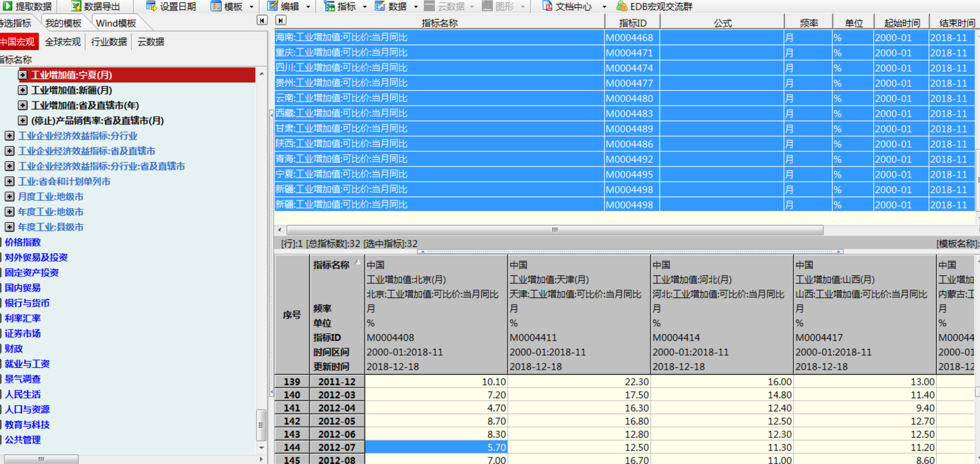
Task: Click the 编辑 pencil icon
Action: 272,6
